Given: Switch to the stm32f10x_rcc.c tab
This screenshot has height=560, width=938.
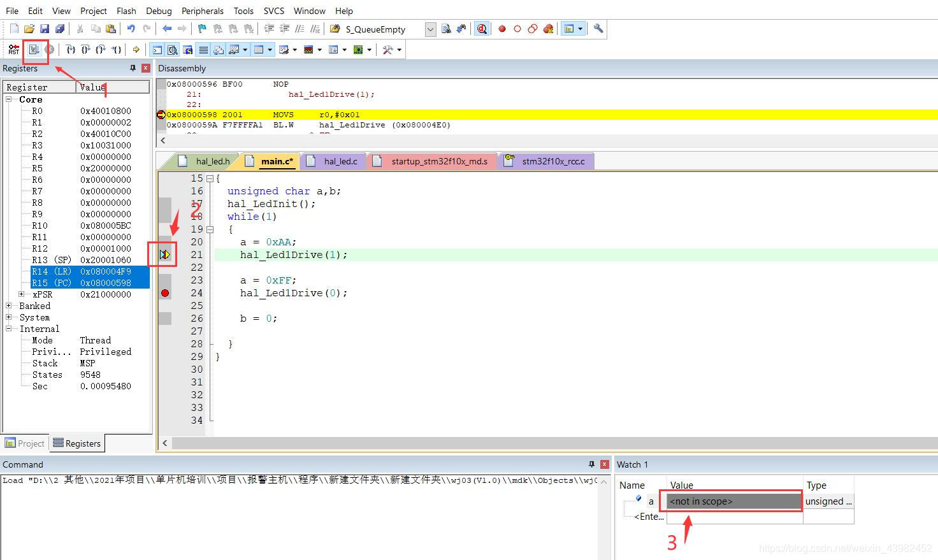Looking at the screenshot, I should (x=547, y=161).
